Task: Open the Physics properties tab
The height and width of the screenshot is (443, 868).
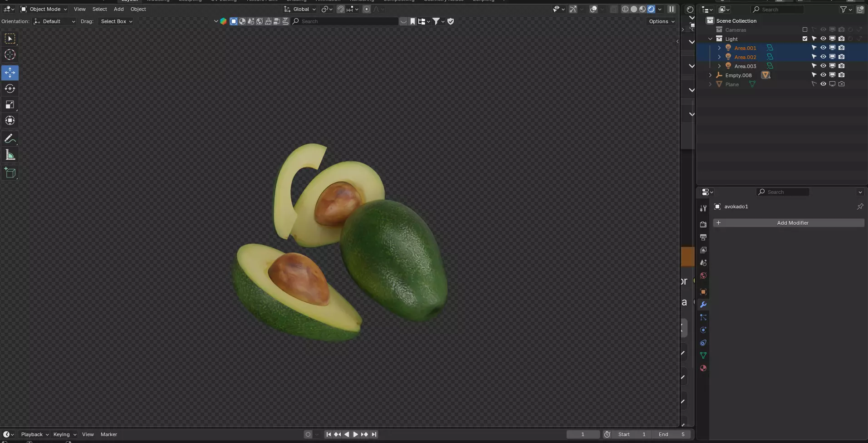Action: point(703,330)
